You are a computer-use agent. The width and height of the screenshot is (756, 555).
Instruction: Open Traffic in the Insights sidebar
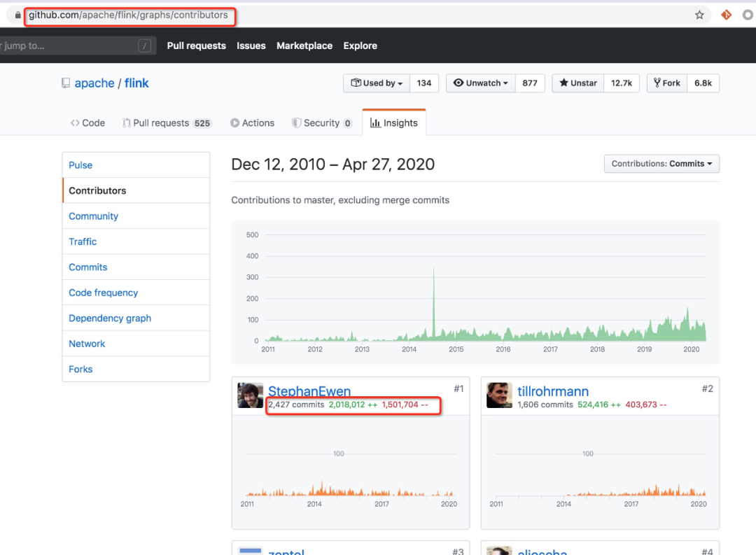click(x=136, y=241)
